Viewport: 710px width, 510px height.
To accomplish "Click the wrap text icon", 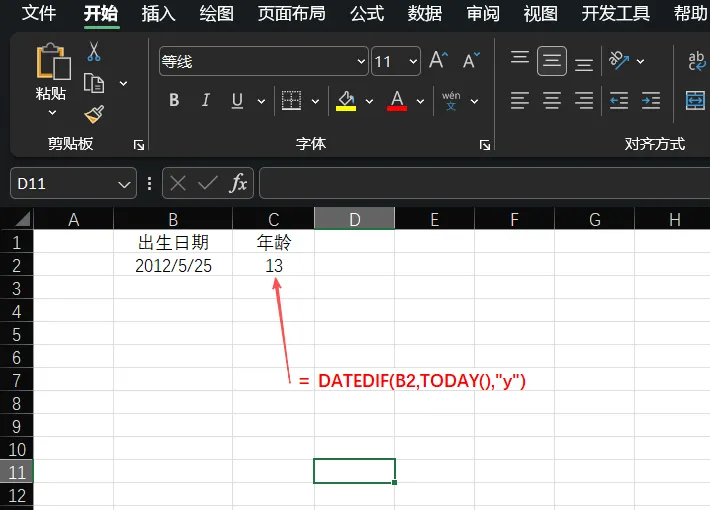I will [x=696, y=61].
